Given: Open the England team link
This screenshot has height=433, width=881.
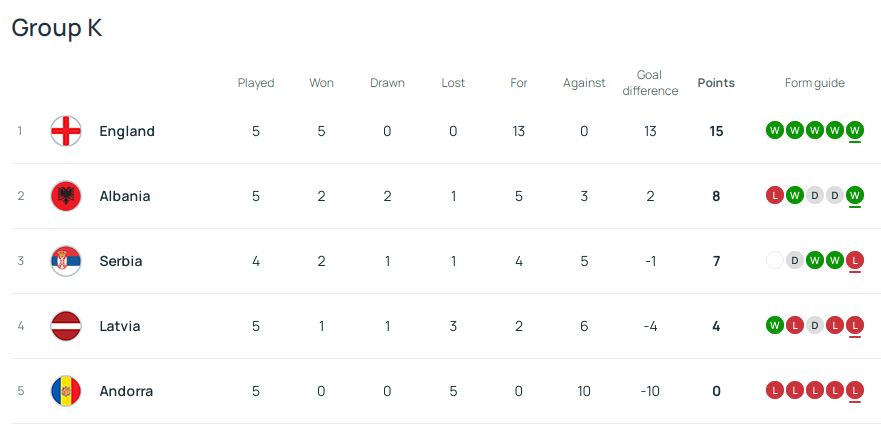Looking at the screenshot, I should tap(127, 131).
